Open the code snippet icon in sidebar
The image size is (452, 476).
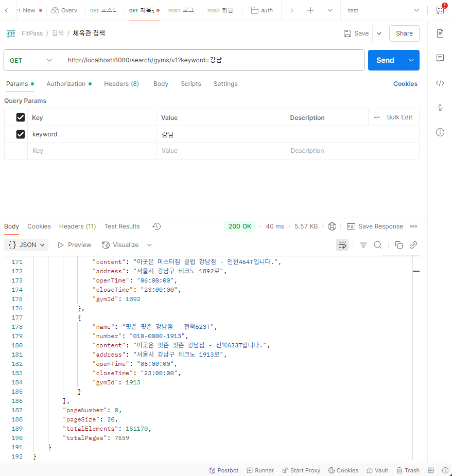(x=440, y=83)
